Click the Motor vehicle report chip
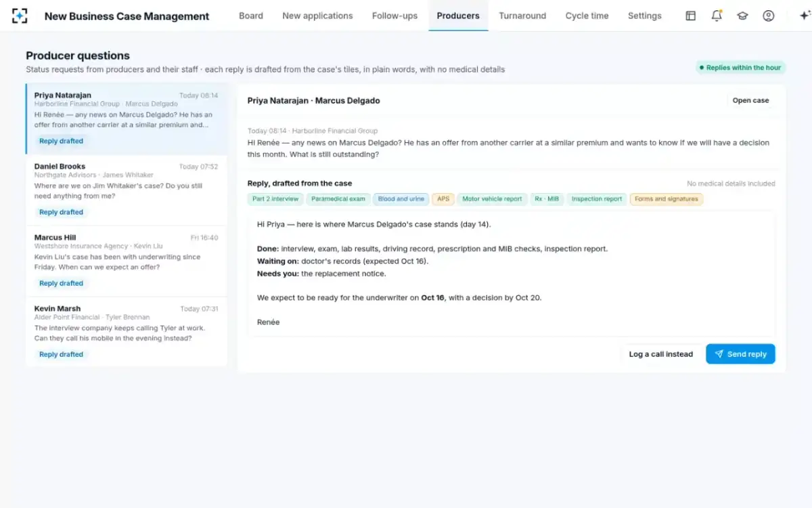 coord(492,199)
